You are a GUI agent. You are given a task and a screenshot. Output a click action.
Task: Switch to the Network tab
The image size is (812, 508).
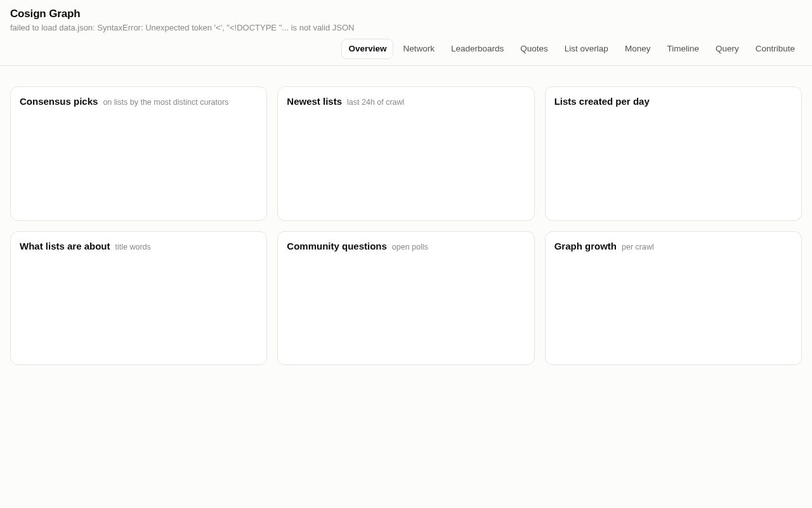click(x=419, y=49)
